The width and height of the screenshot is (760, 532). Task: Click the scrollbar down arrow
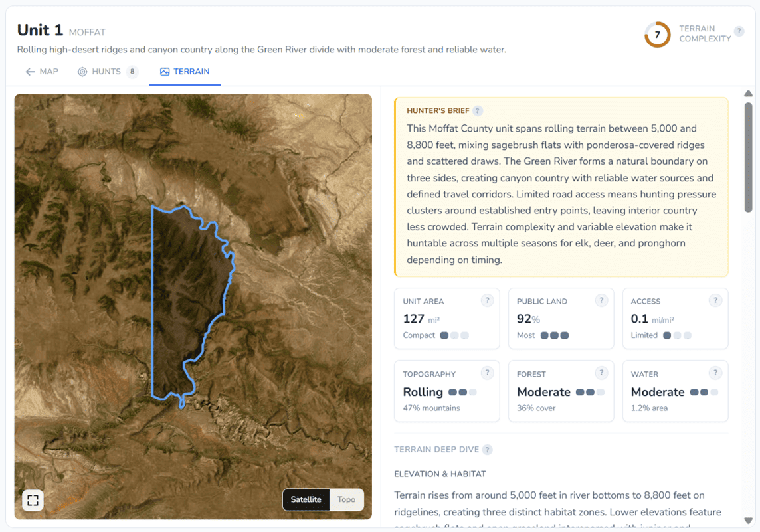point(748,521)
